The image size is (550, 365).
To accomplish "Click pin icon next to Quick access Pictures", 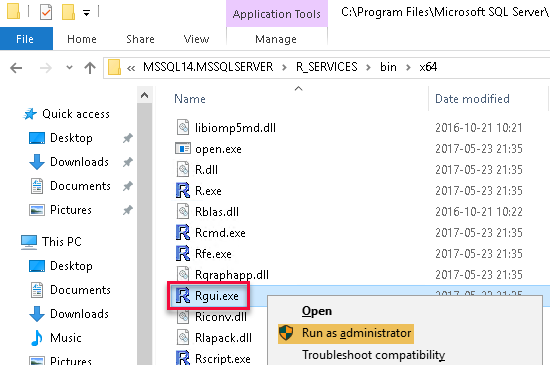I will pyautogui.click(x=128, y=210).
